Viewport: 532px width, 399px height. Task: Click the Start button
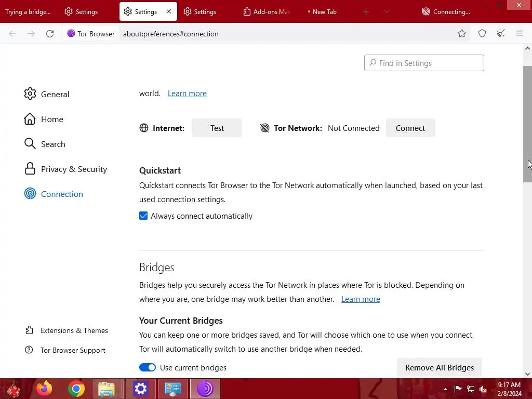(14, 389)
